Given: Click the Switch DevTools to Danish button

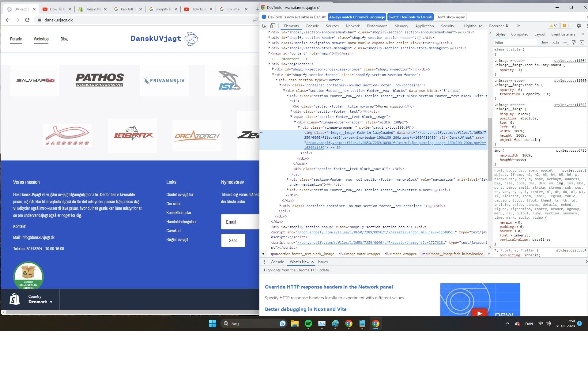Looking at the screenshot, I should click(x=410, y=17).
